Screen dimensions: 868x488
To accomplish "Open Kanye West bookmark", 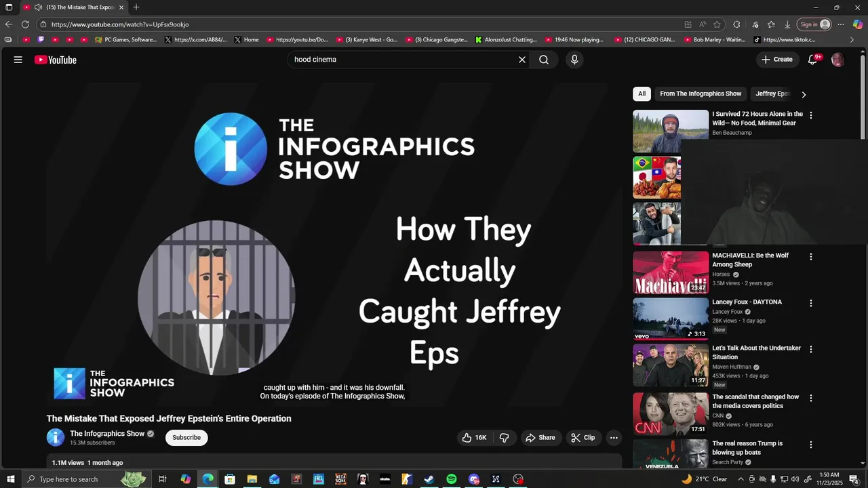I will [367, 40].
